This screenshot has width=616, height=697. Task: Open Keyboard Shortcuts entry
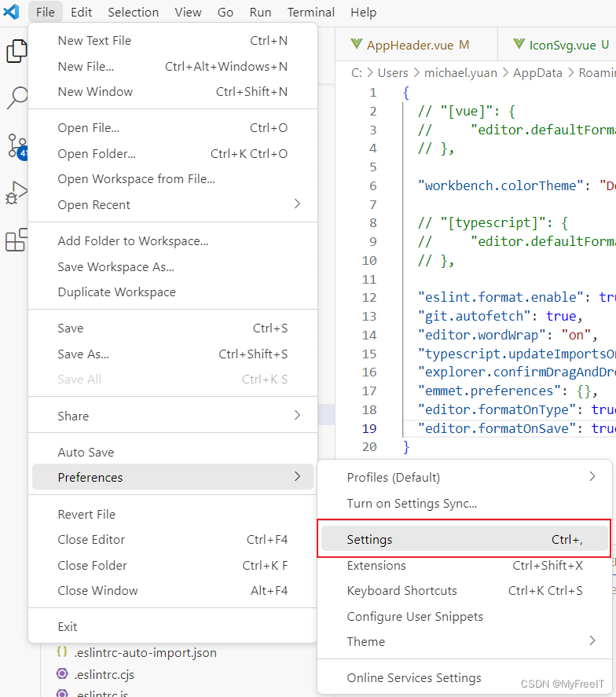click(x=464, y=591)
